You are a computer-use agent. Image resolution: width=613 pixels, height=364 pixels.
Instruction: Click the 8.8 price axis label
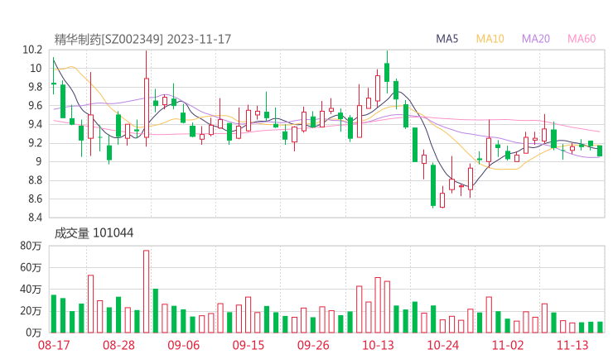[x=35, y=180]
